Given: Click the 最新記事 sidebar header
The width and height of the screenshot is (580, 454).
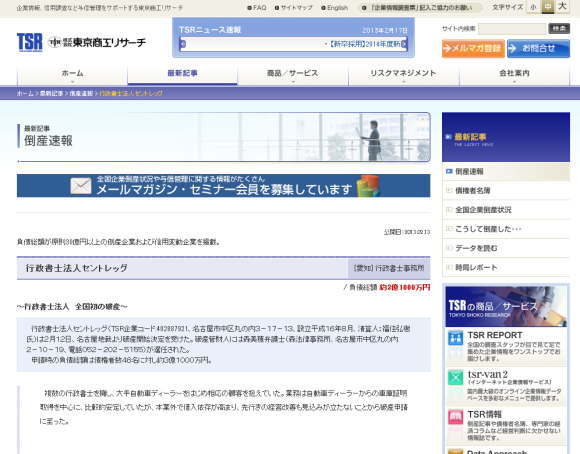Looking at the screenshot, I should click(x=506, y=137).
